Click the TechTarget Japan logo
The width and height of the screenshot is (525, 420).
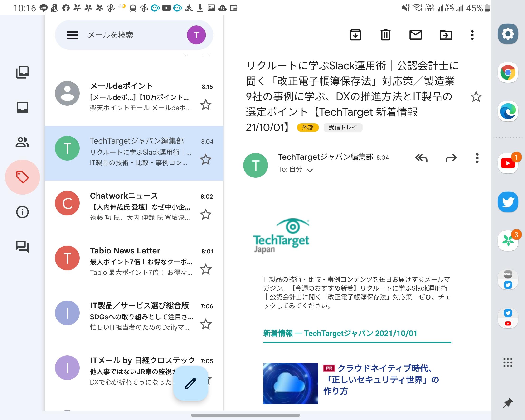[281, 236]
